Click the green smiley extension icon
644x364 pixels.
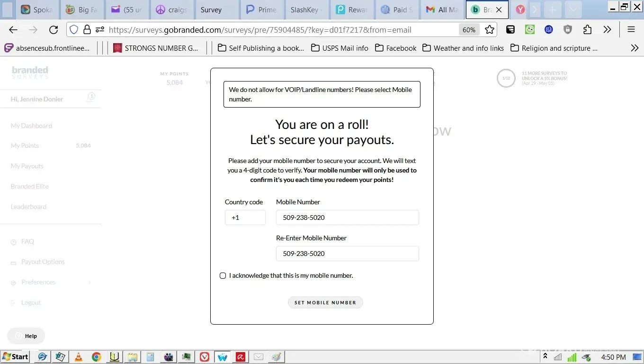click(x=530, y=30)
